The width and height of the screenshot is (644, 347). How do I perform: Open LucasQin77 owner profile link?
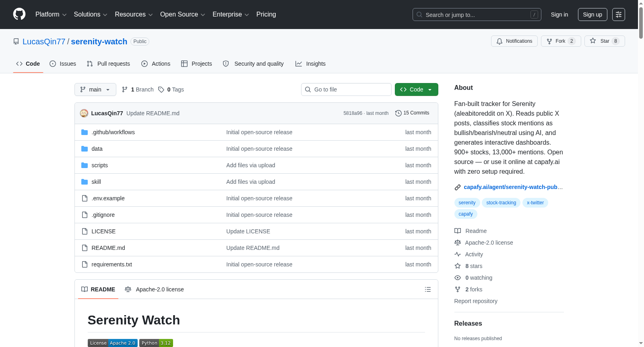click(x=44, y=42)
